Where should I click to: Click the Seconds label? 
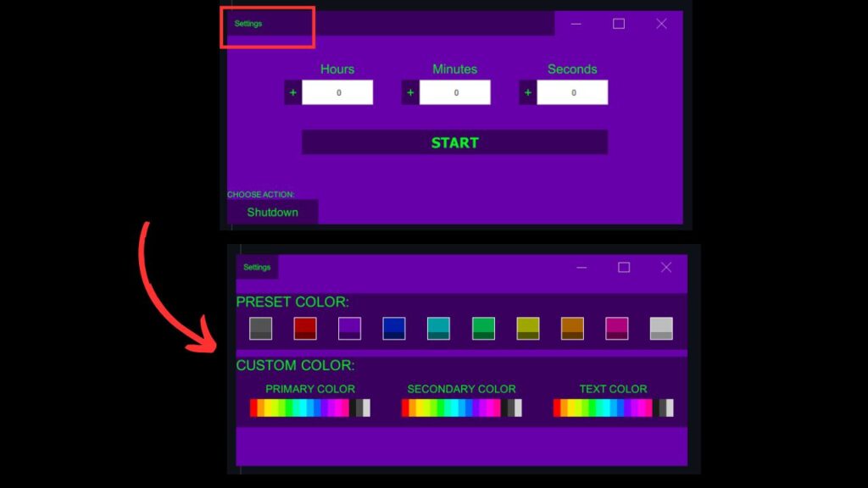click(x=572, y=69)
